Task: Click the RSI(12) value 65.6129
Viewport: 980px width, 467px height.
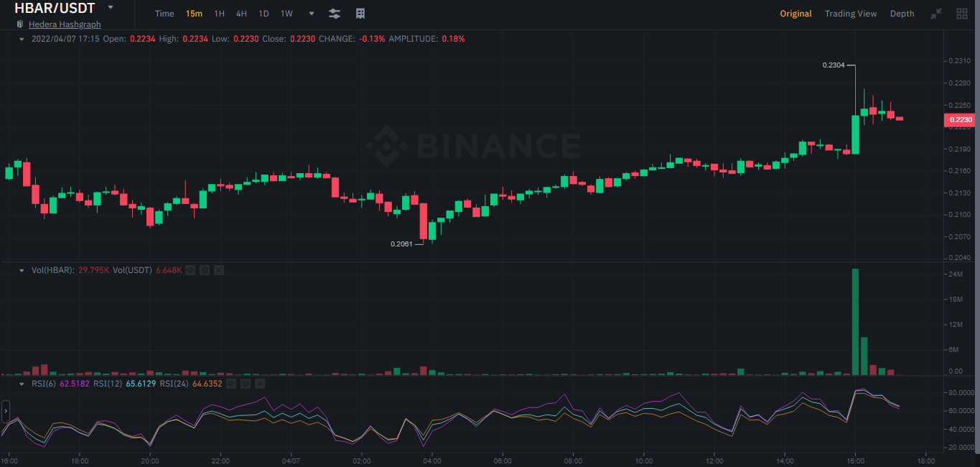Action: tap(141, 384)
